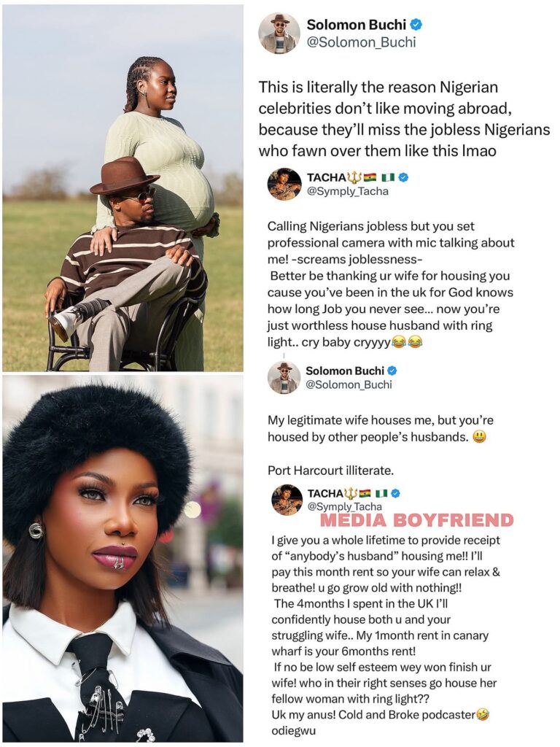Click TACHA's avatar in first quoted tweet
560x747 pixels.
(285, 184)
